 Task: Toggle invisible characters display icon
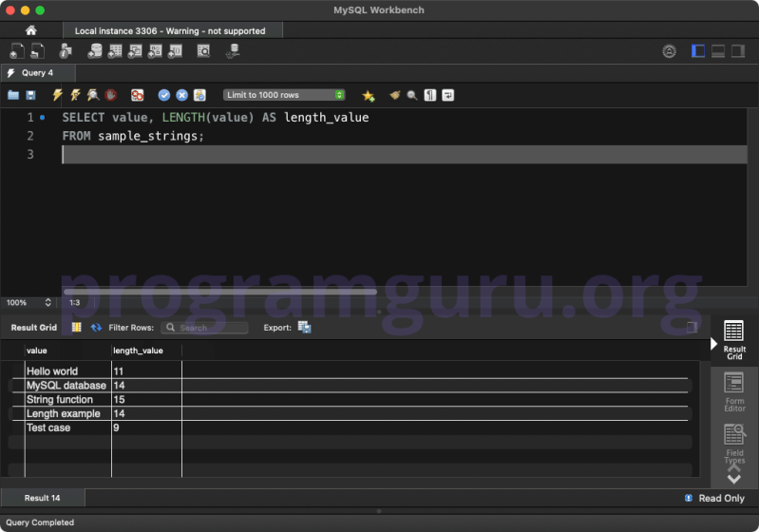(x=430, y=95)
